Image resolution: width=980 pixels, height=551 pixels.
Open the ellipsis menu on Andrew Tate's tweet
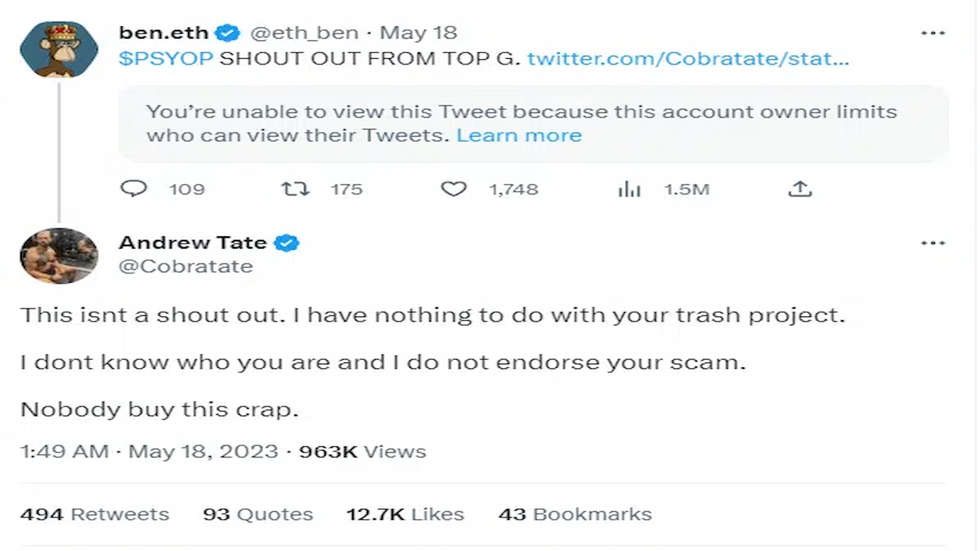933,242
